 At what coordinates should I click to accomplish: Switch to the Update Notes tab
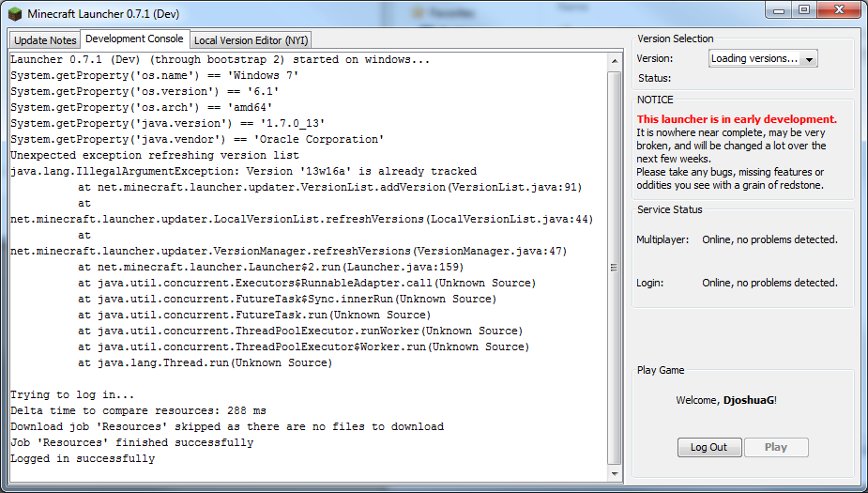coord(45,39)
